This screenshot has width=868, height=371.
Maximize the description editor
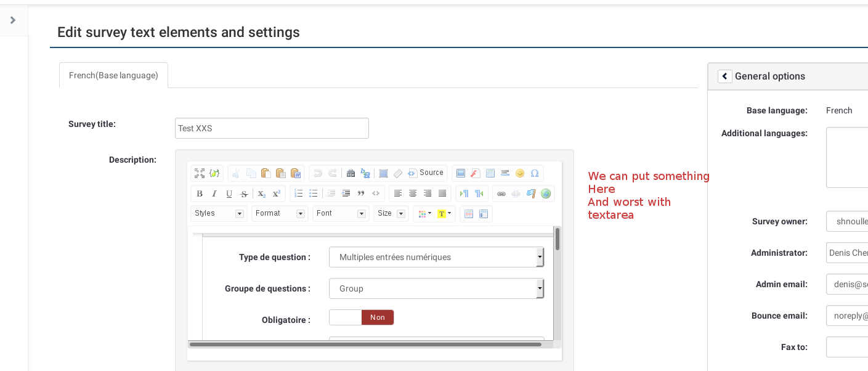(199, 173)
